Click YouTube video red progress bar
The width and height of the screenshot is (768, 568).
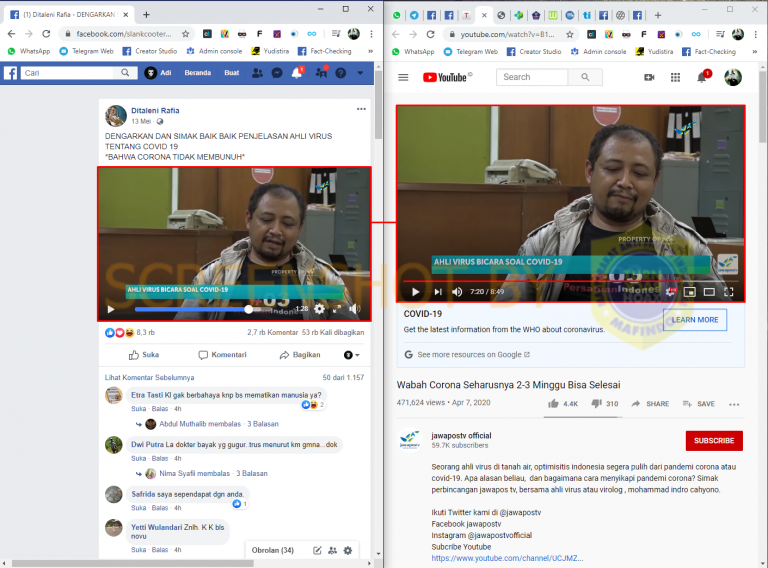click(x=571, y=281)
